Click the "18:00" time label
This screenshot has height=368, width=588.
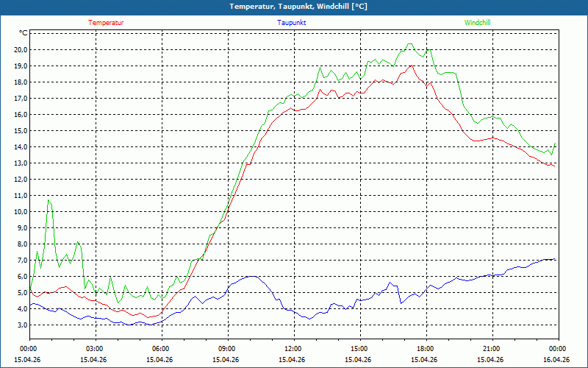point(426,348)
